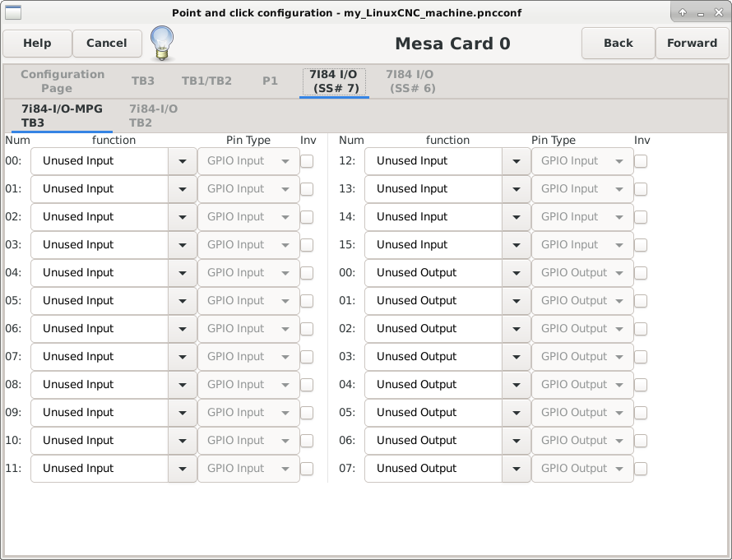The height and width of the screenshot is (560, 732).
Task: Click the Help button
Action: 37,43
